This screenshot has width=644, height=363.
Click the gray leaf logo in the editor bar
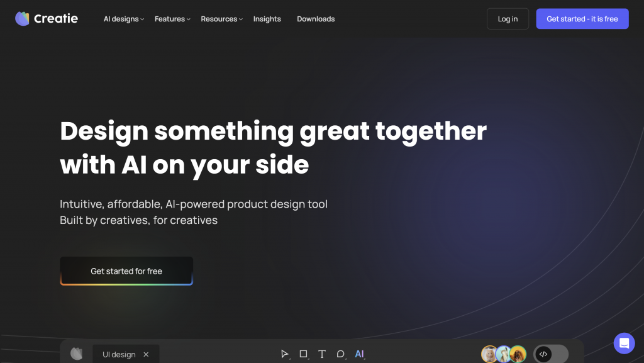pyautogui.click(x=76, y=354)
